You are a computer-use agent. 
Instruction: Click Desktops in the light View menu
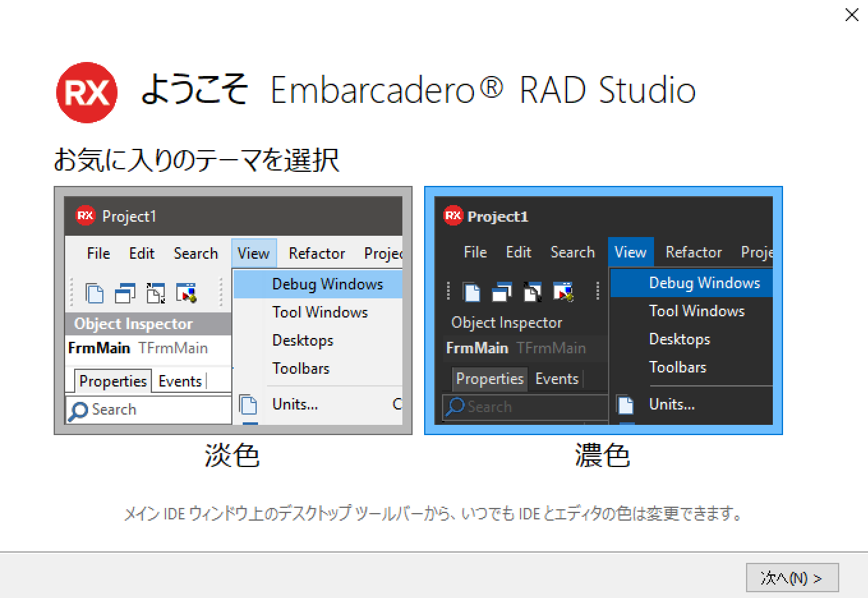(302, 341)
